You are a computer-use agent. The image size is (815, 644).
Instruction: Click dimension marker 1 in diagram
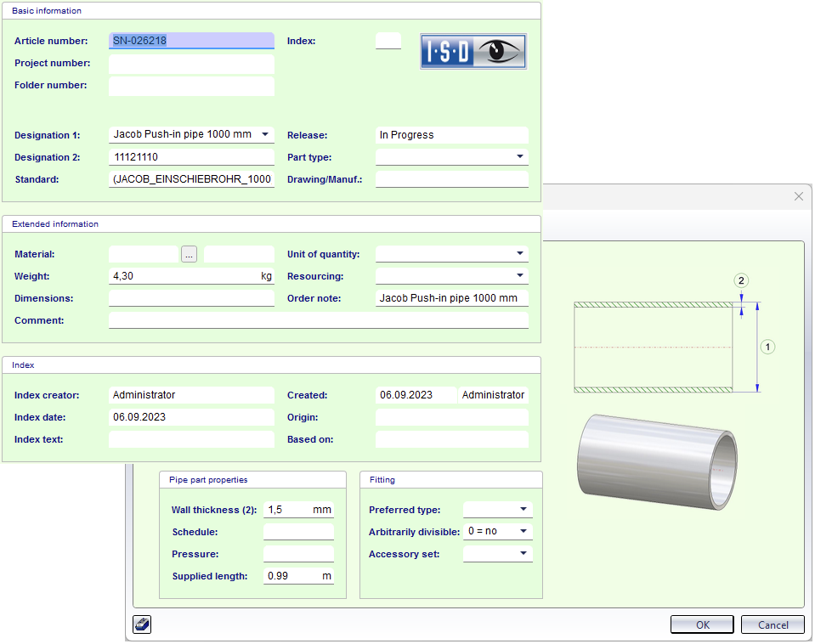767,347
